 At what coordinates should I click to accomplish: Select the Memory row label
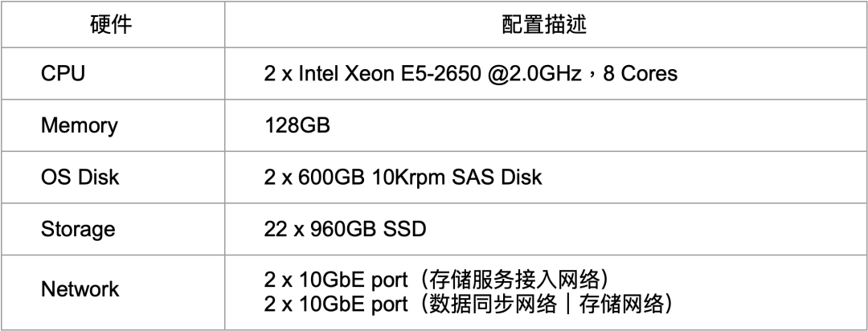coord(79,125)
